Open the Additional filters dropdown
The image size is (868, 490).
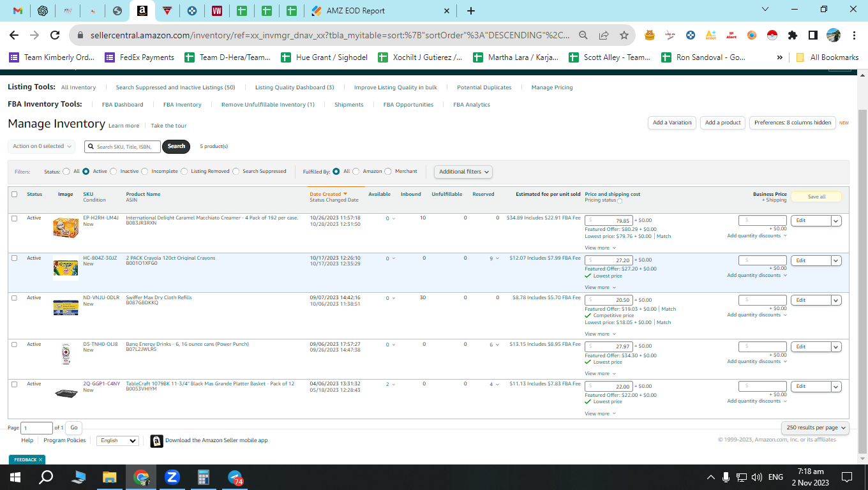pyautogui.click(x=463, y=172)
